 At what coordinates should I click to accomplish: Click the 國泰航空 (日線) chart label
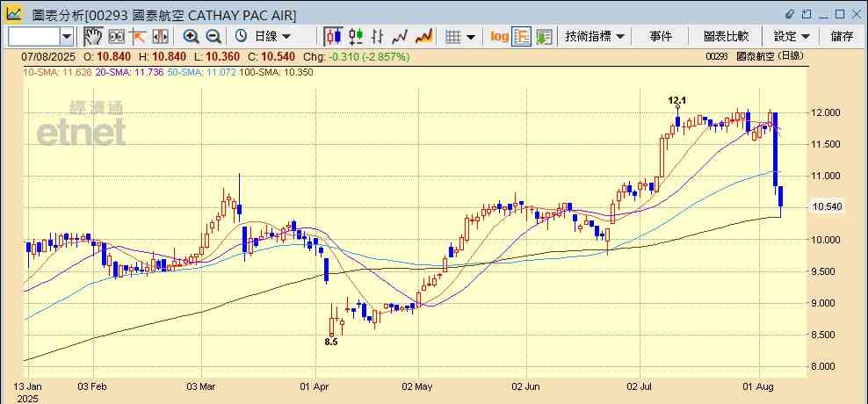[x=770, y=56]
